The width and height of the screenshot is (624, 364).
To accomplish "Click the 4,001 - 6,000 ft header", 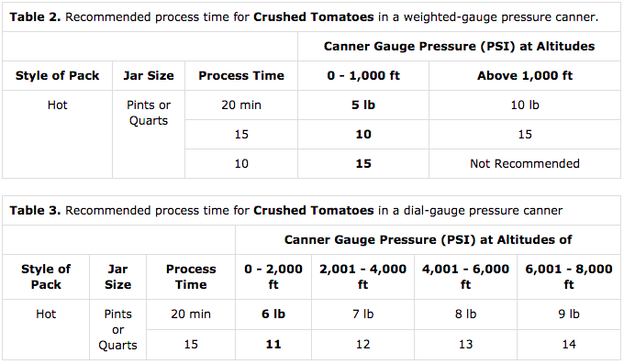I will coord(465,277).
